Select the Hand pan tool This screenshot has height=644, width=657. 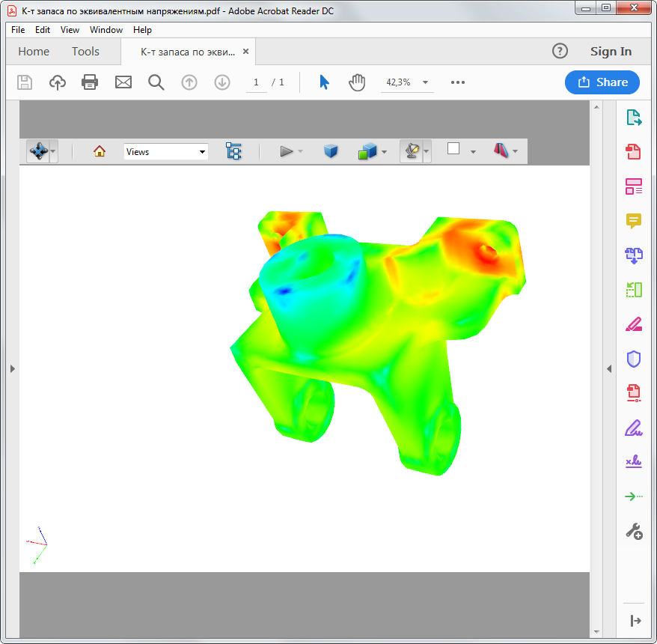point(357,82)
